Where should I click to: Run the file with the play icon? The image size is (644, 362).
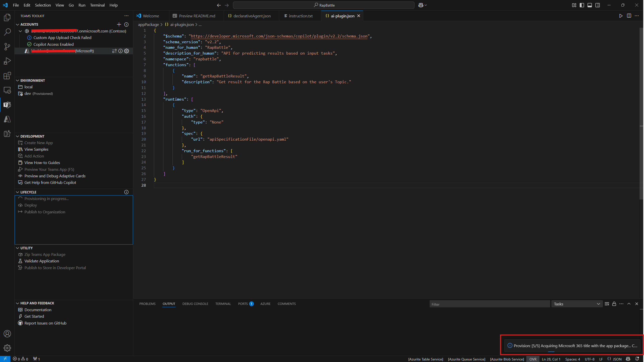tap(621, 16)
